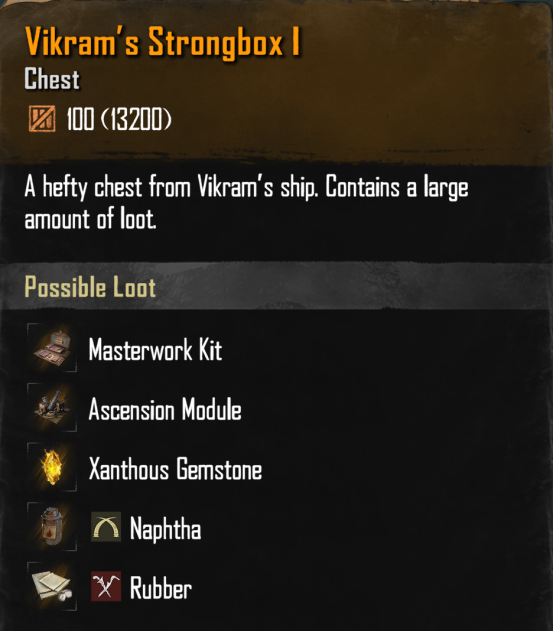Click the 100 (13200) weight value

point(119,119)
